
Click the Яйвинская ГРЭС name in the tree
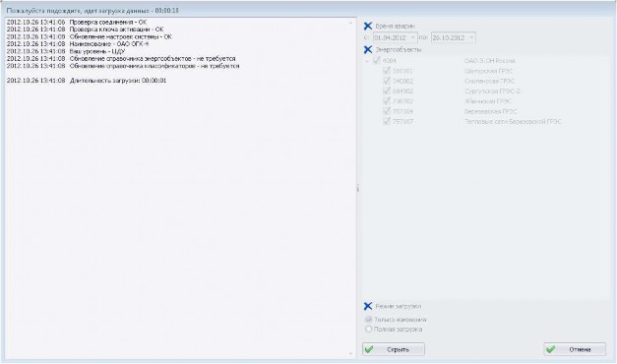(488, 101)
